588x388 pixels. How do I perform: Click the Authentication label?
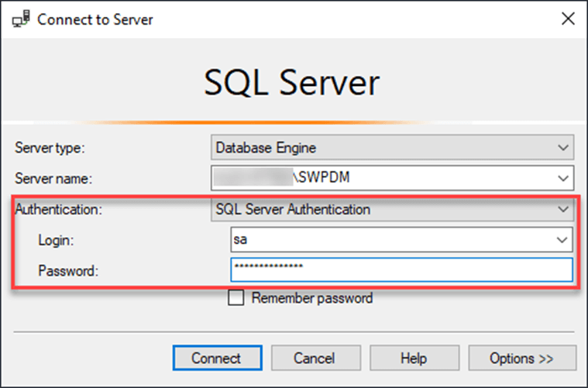pyautogui.click(x=59, y=209)
